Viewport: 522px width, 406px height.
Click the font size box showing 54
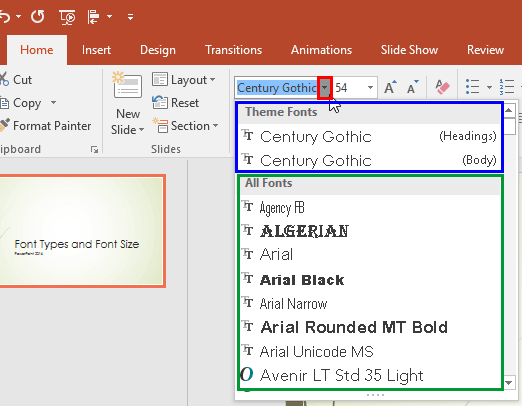tap(349, 88)
